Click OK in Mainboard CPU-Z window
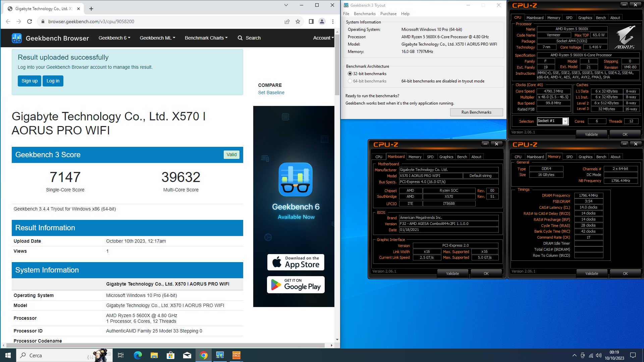 click(486, 274)
